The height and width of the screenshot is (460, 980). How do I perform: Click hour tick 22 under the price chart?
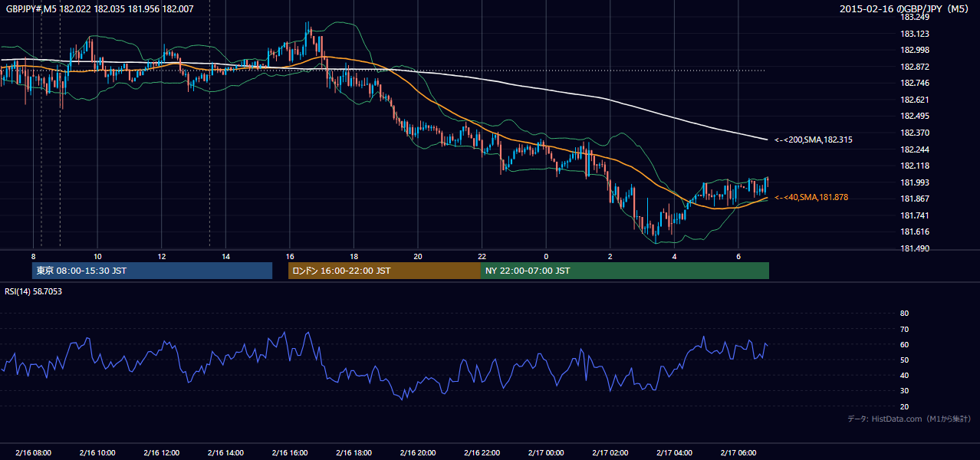click(x=482, y=255)
